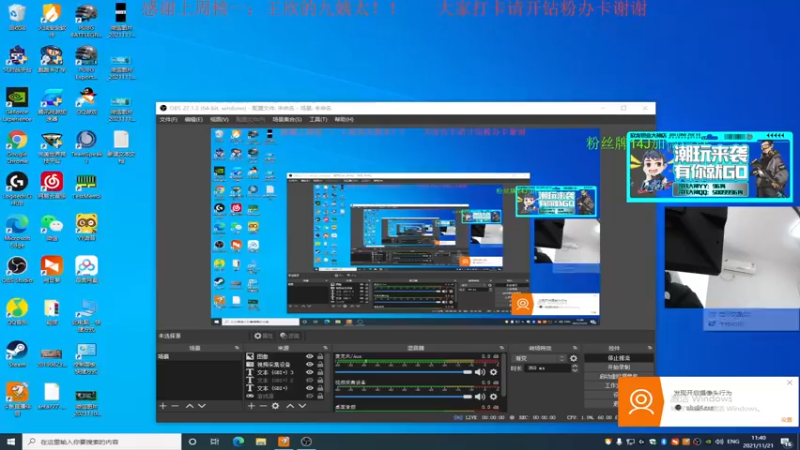Adjust 视频采集设备 volume slider
The height and width of the screenshot is (450, 800).
click(x=404, y=396)
